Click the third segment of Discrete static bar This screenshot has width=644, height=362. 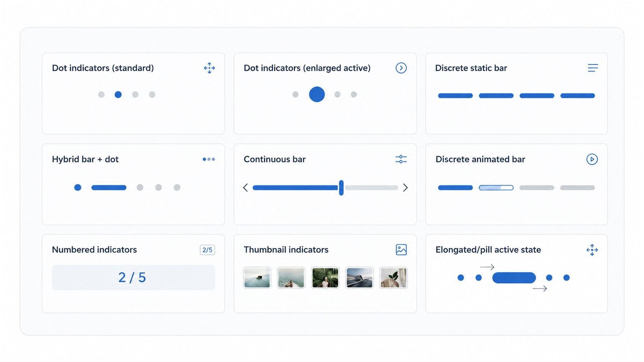(537, 96)
